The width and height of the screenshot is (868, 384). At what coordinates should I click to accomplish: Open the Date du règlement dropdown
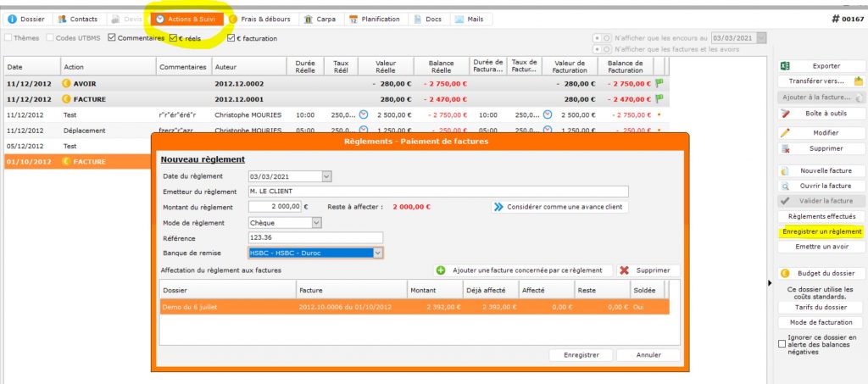pyautogui.click(x=326, y=176)
